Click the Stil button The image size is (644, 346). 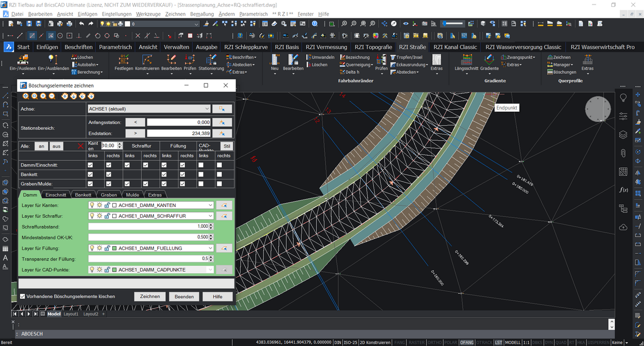click(227, 146)
